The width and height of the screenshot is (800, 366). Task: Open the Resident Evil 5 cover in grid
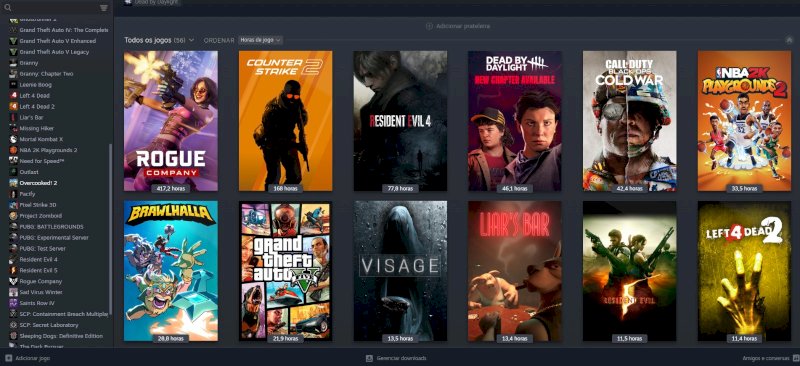point(630,271)
